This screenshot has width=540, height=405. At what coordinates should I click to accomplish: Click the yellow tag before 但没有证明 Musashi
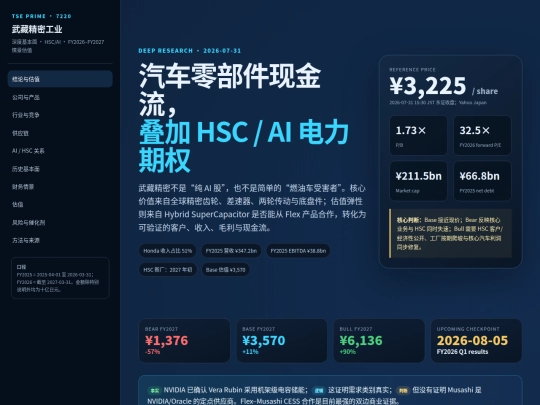403,390
